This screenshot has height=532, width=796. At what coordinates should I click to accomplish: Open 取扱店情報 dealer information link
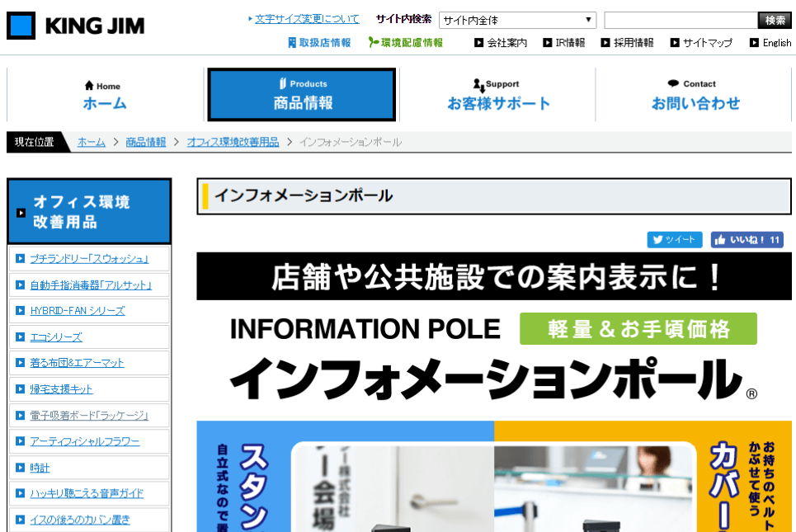(x=325, y=43)
